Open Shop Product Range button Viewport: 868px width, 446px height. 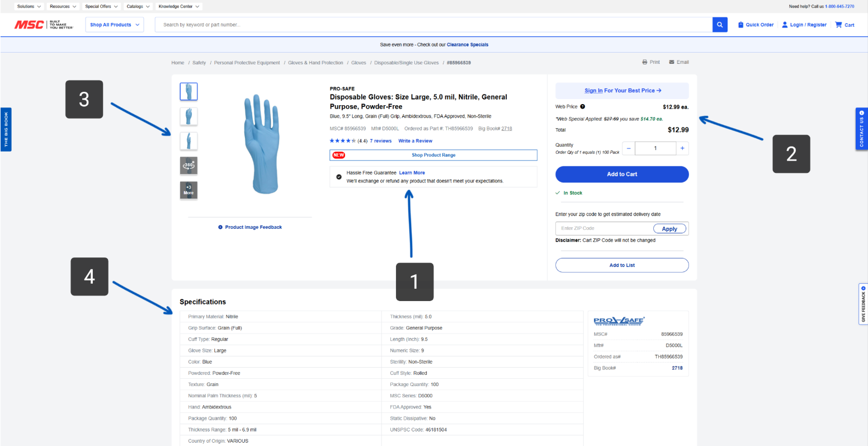tap(433, 155)
